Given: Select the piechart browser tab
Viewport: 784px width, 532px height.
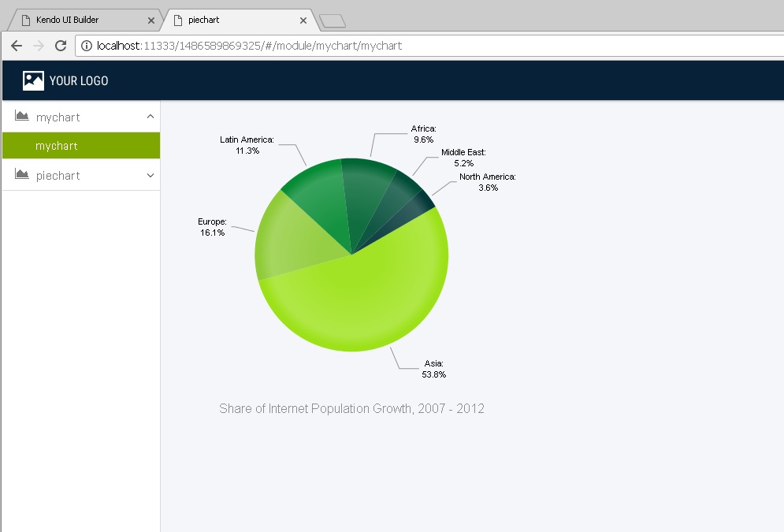Looking at the screenshot, I should 240,20.
